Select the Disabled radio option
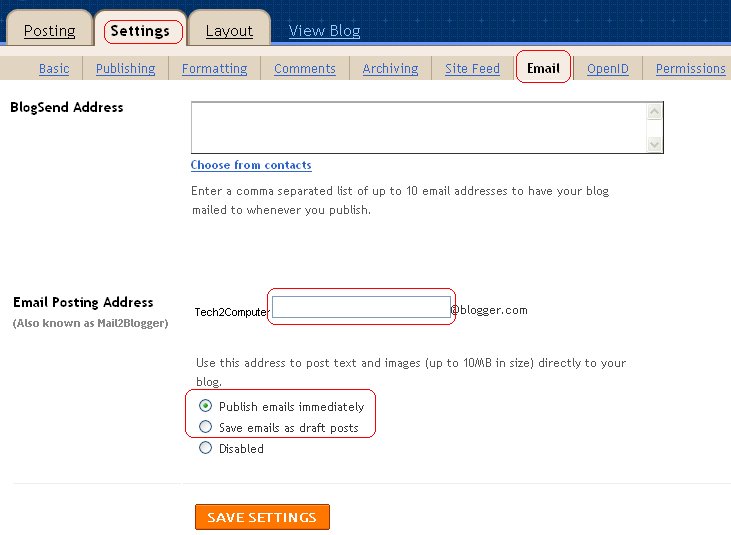 (205, 448)
